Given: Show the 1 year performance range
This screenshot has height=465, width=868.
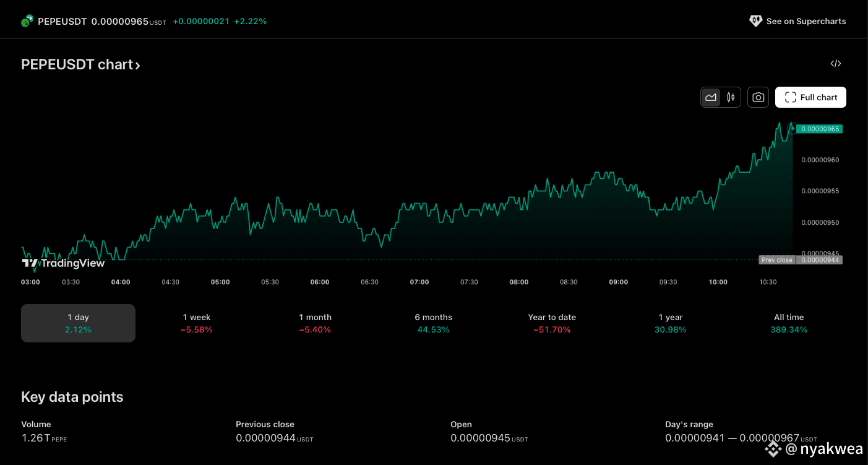Looking at the screenshot, I should coord(670,323).
